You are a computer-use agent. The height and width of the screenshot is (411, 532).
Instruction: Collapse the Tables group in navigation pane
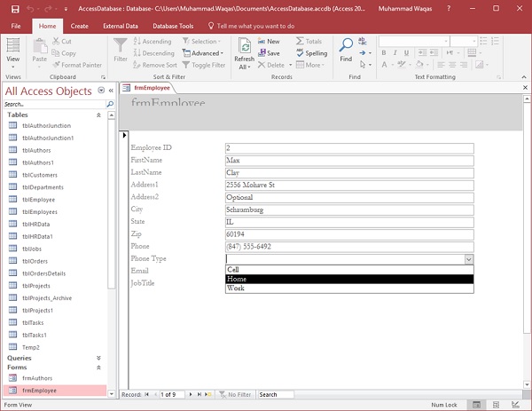point(98,115)
